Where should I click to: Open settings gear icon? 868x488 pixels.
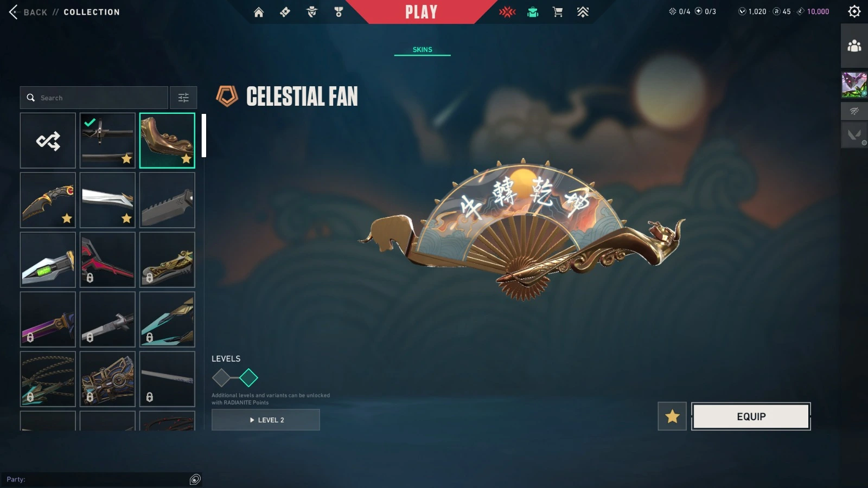(854, 11)
